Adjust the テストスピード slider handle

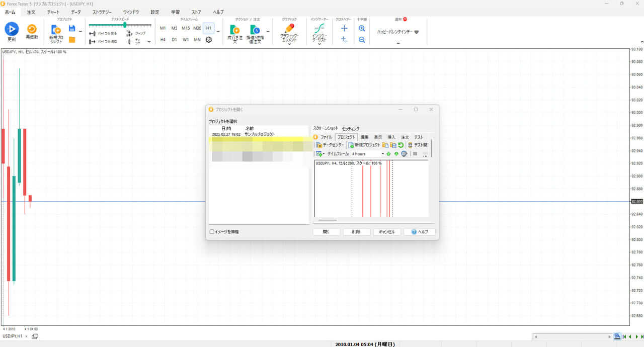pyautogui.click(x=124, y=25)
